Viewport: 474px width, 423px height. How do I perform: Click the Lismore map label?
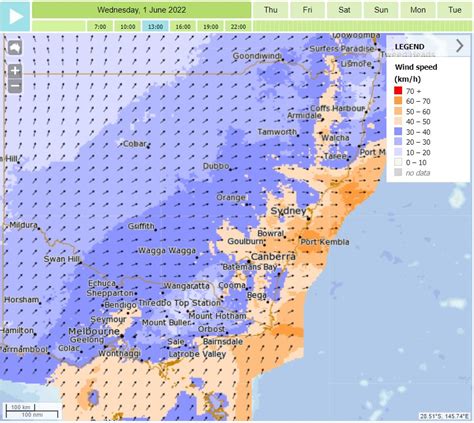click(x=356, y=63)
